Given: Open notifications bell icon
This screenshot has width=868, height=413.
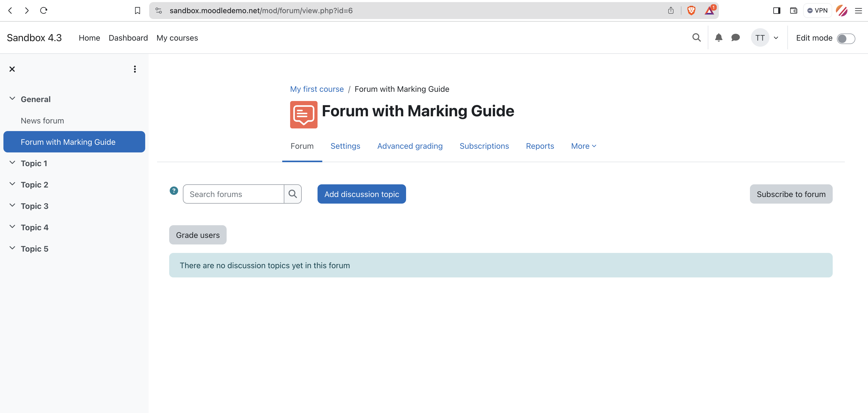Looking at the screenshot, I should (718, 38).
